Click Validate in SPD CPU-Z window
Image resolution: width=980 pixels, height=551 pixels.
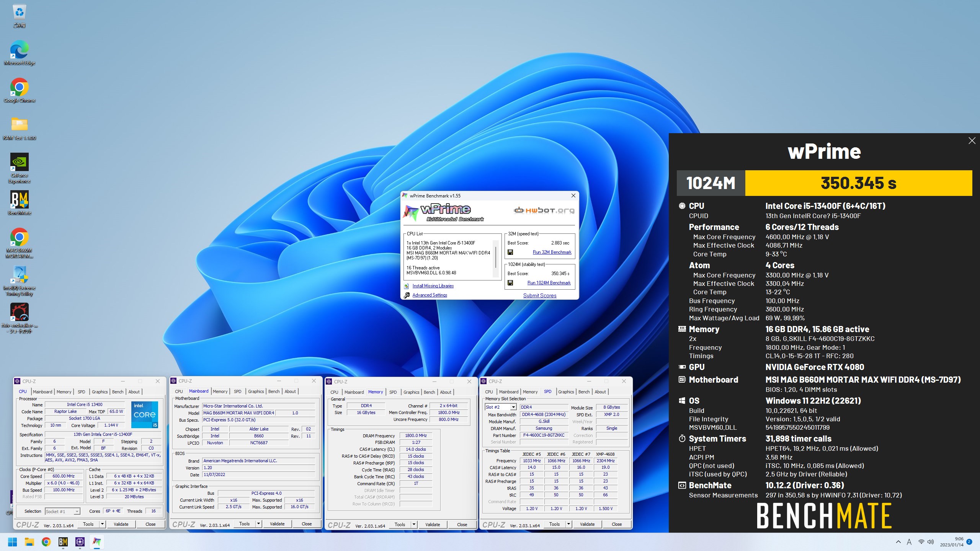[587, 524]
